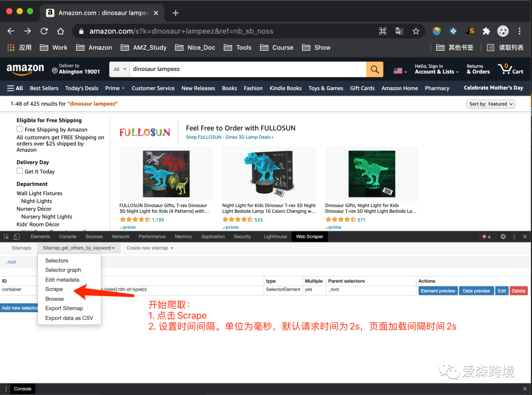Screen dimensions: 532x395
Task: Open a new browser tab
Action: tap(175, 13)
